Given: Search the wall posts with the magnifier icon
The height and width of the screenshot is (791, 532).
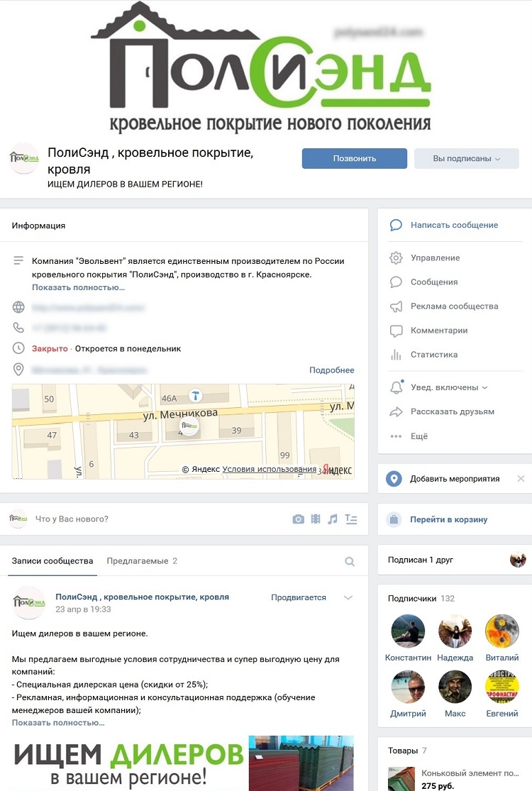Looking at the screenshot, I should 350,561.
